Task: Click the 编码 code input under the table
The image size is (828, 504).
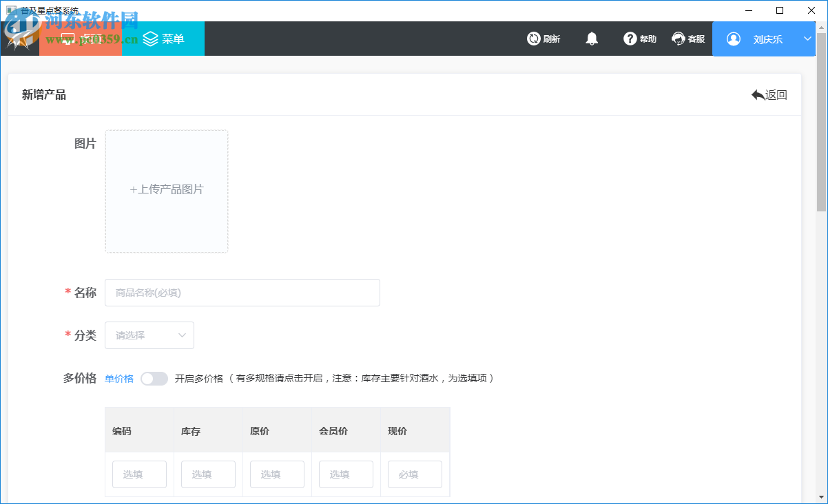Action: [x=139, y=474]
